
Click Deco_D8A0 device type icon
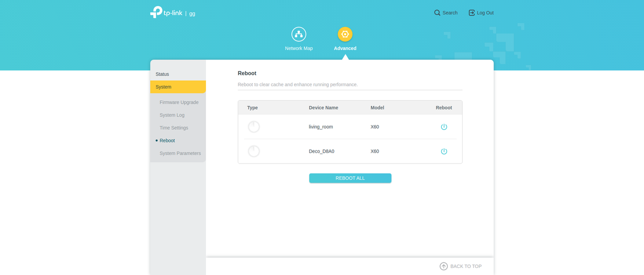254,152
